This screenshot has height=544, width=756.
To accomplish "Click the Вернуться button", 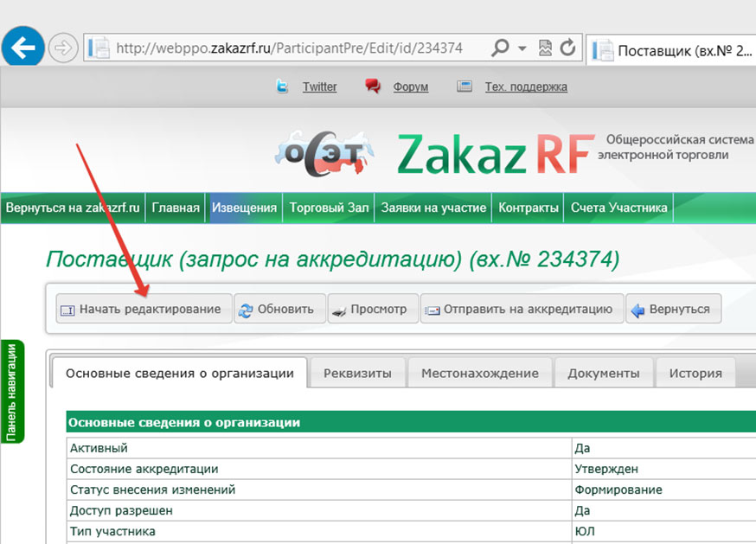I will coord(674,309).
